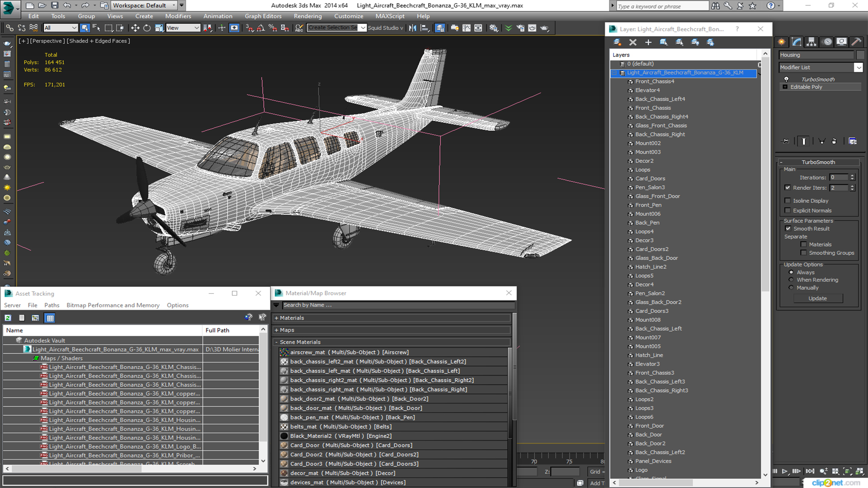Open Configure Modifier Sets icon
The height and width of the screenshot is (488, 868).
pyautogui.click(x=853, y=141)
